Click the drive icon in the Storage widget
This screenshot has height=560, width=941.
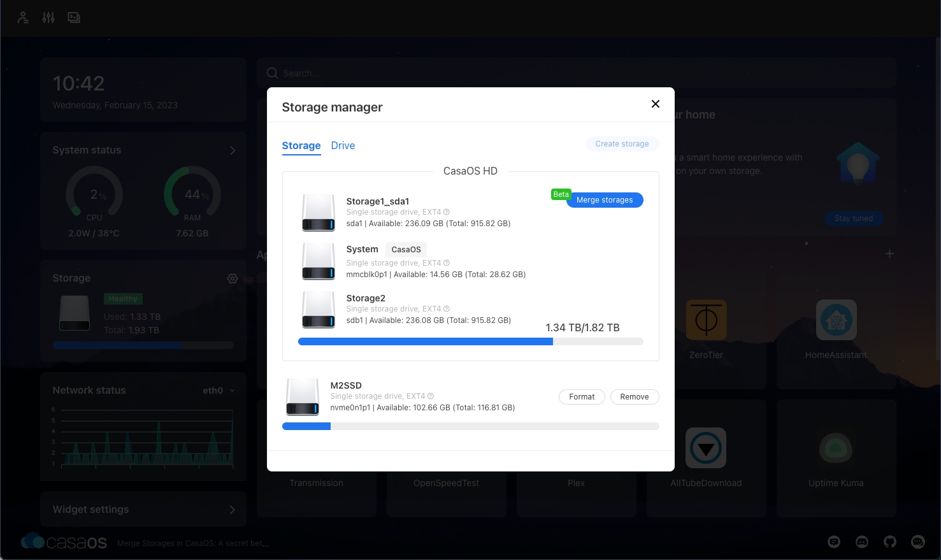75,313
